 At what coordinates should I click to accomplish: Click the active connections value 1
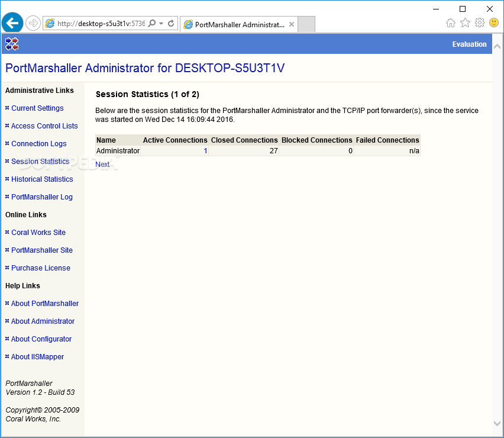click(x=205, y=151)
